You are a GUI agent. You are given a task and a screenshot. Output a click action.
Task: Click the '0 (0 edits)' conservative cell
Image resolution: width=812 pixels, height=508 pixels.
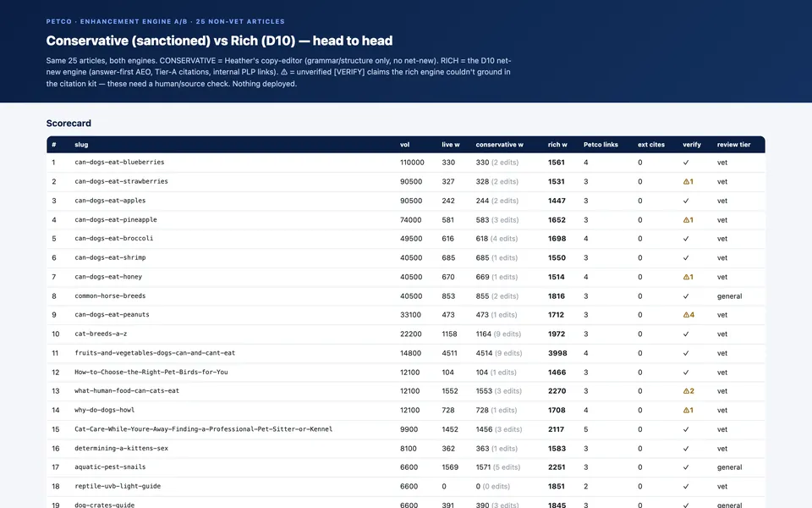tap(492, 486)
